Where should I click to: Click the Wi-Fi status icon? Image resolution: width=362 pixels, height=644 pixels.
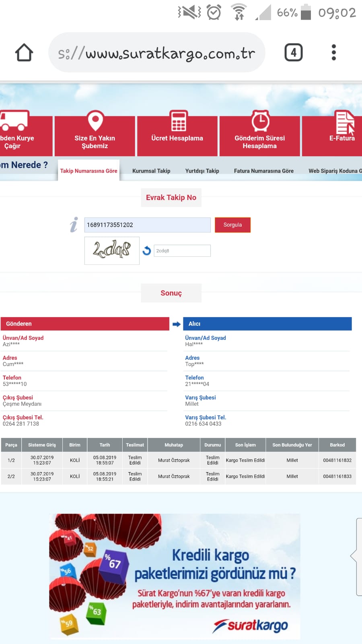(239, 12)
